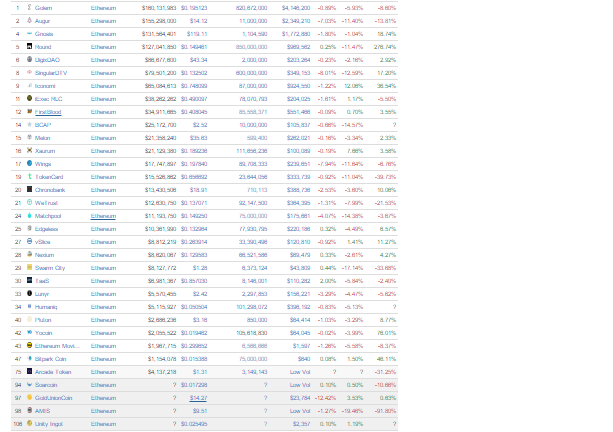Select the 820,672,000 supply value for Golem
This screenshot has width=613, height=432.
251,8
